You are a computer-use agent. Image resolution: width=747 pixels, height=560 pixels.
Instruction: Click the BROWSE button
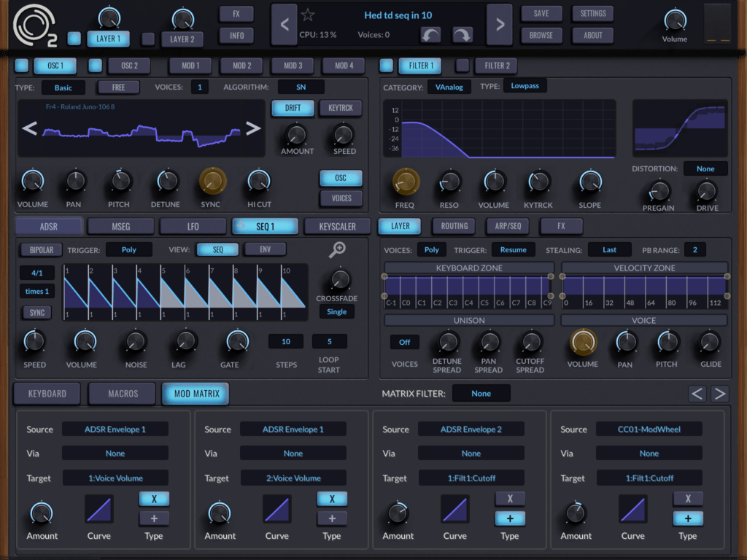(x=541, y=34)
